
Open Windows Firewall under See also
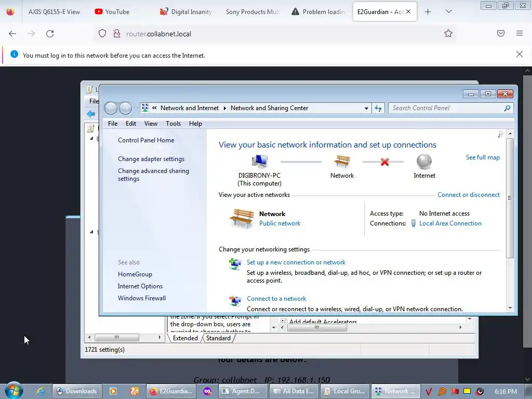(141, 298)
